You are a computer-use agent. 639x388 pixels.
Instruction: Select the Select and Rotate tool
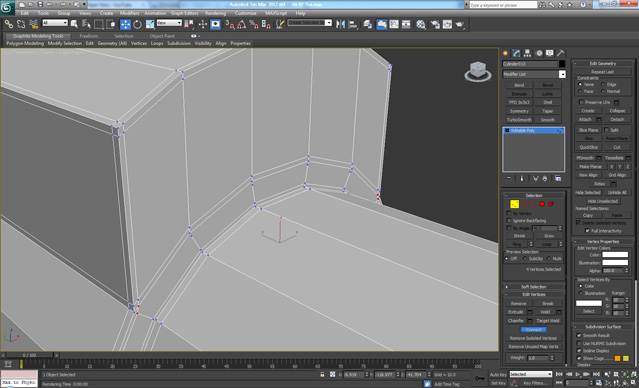(x=137, y=24)
